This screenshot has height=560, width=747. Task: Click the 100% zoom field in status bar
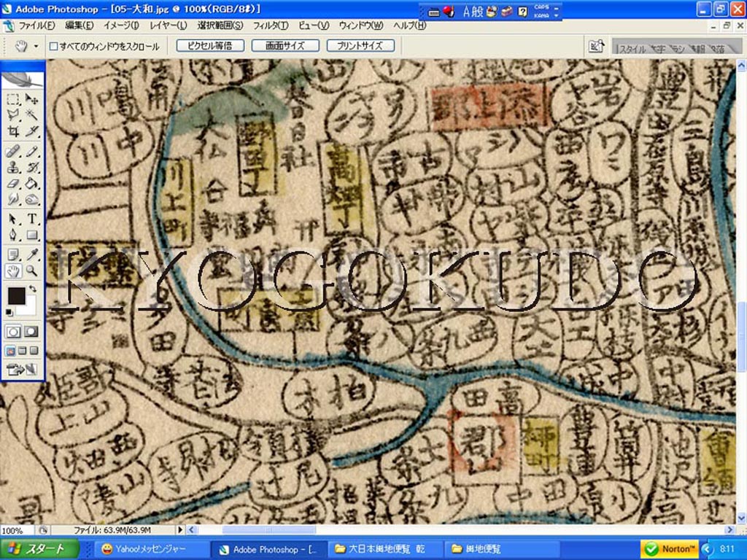tap(18, 530)
